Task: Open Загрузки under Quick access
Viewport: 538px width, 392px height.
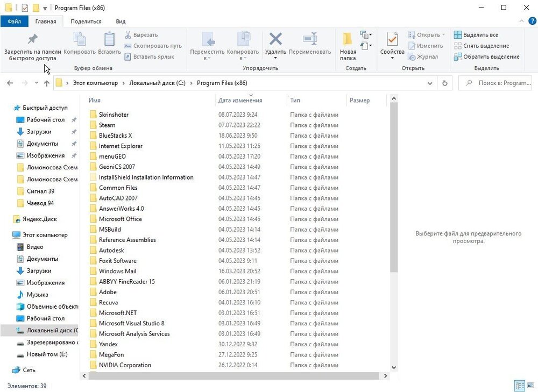Action: [39, 132]
